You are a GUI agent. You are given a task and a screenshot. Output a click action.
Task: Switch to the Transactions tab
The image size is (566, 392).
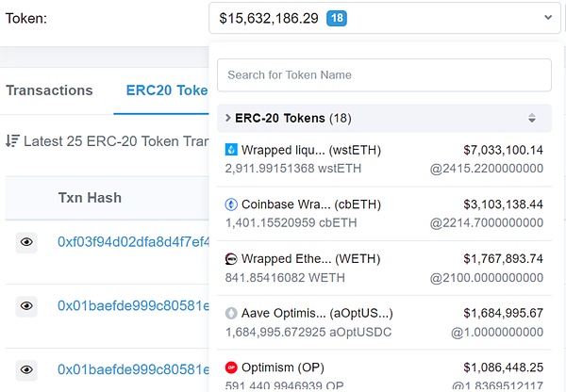click(x=49, y=91)
